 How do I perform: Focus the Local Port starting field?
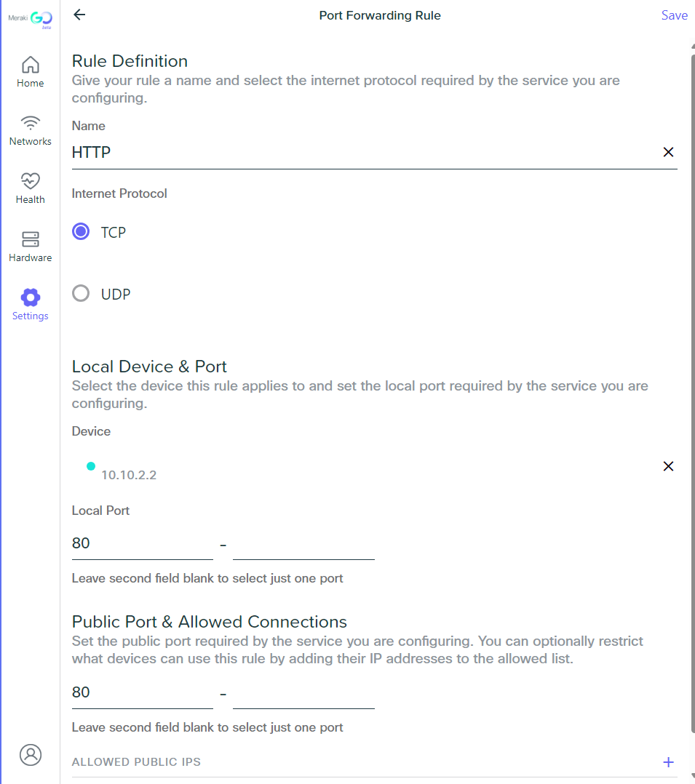coord(142,543)
